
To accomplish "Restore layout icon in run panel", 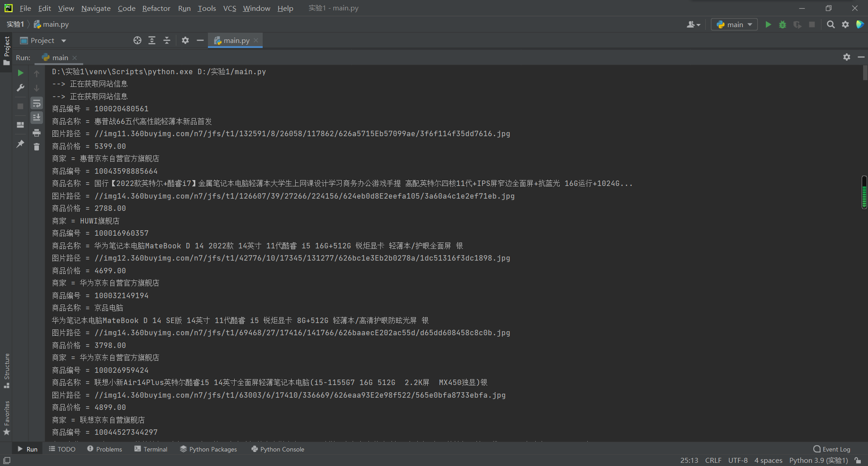I will [x=20, y=125].
